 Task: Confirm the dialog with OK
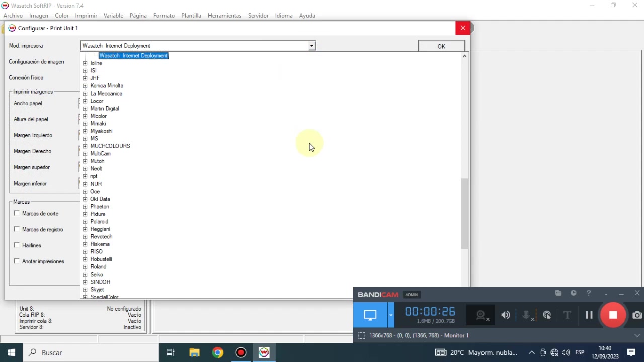tap(441, 46)
